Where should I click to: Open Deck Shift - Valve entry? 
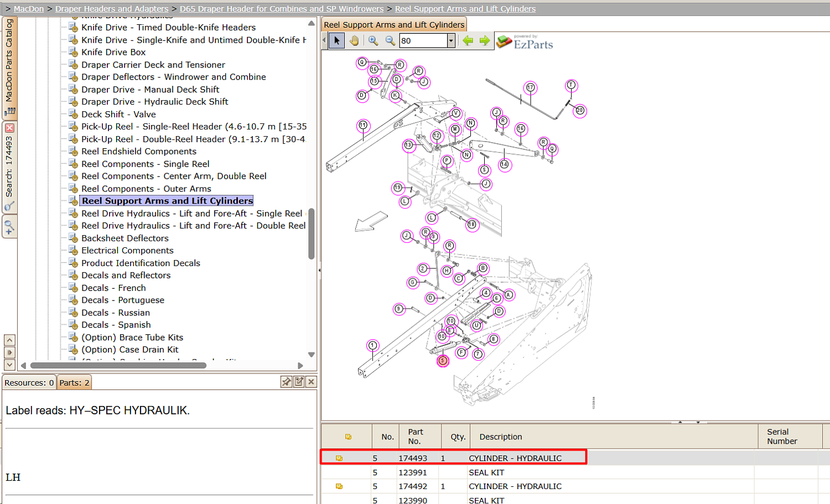pos(118,114)
